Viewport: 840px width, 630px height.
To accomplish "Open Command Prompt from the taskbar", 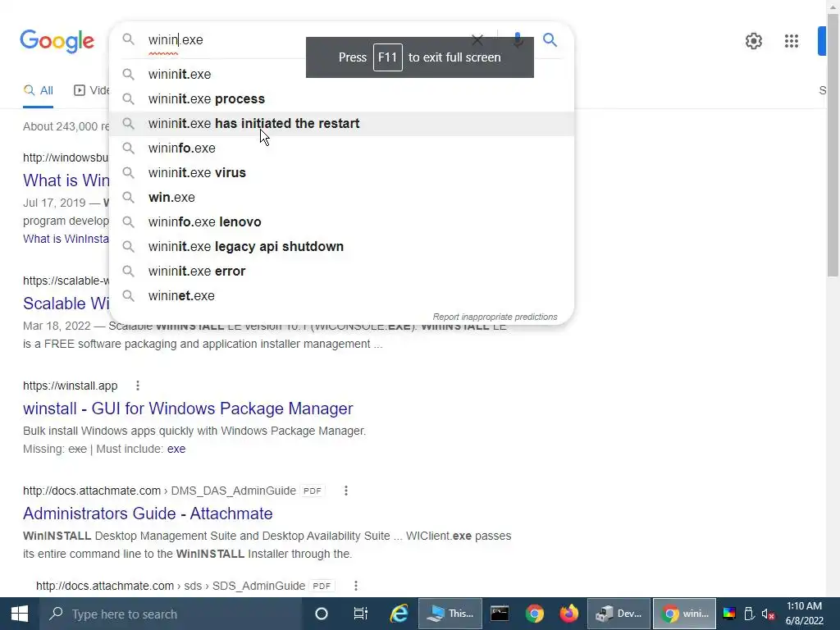I will (500, 614).
